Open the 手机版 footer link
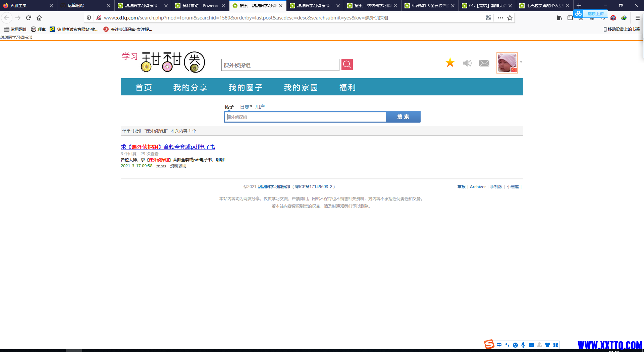 coord(496,187)
